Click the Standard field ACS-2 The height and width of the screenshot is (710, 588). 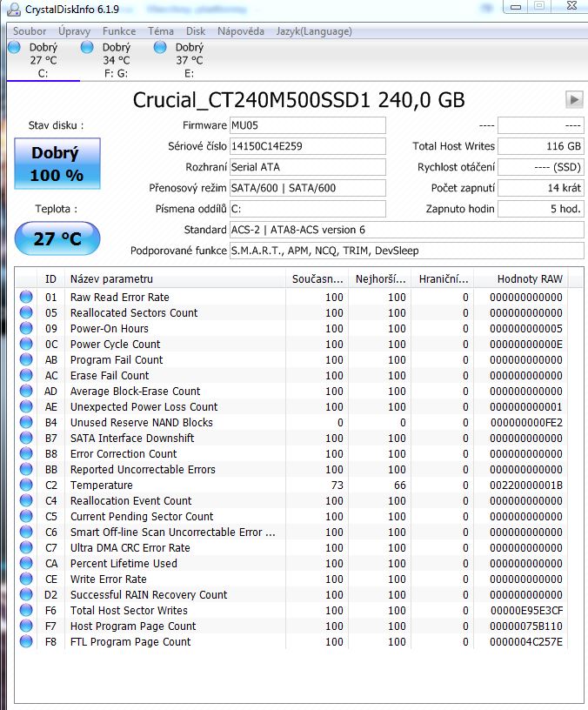pos(407,230)
